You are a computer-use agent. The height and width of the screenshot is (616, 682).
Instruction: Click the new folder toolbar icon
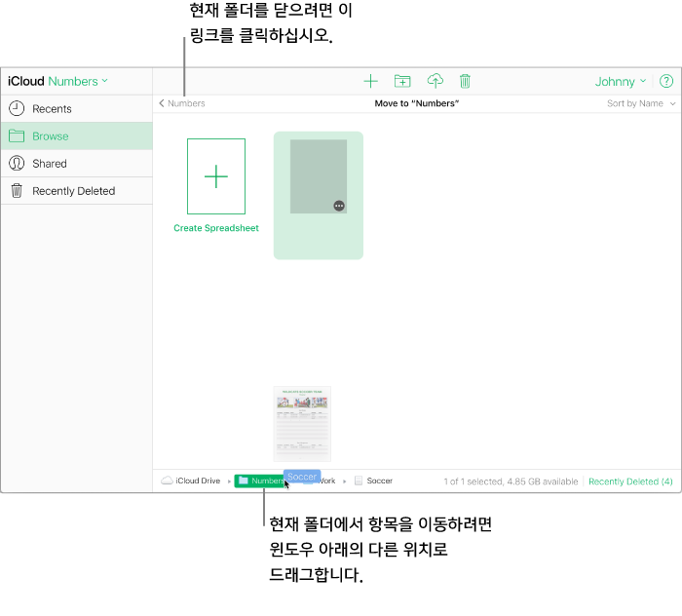click(402, 81)
